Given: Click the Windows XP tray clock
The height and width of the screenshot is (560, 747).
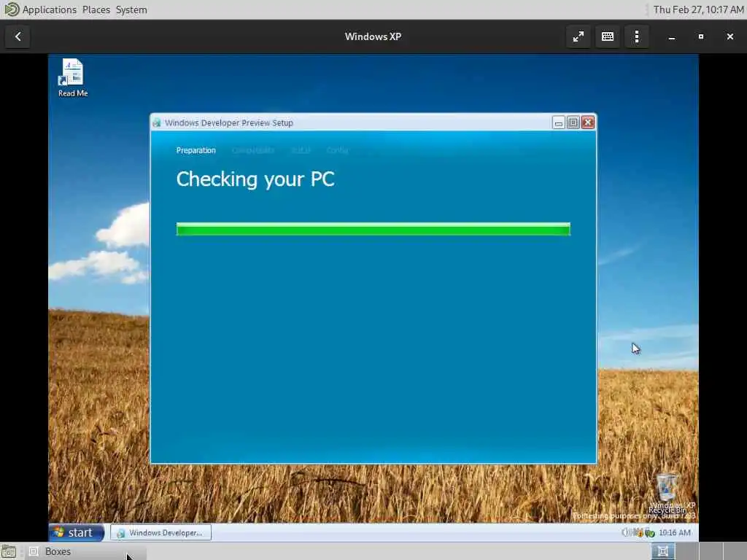Looking at the screenshot, I should pos(675,532).
